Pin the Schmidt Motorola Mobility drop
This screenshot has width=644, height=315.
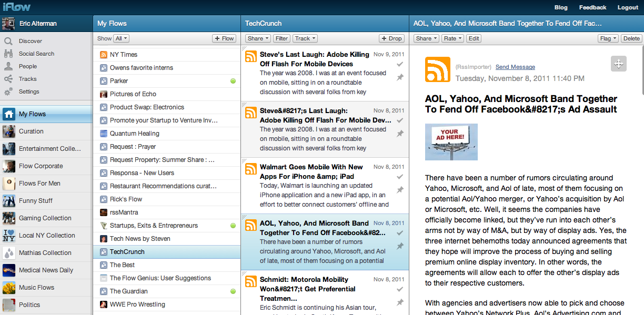[x=400, y=302]
